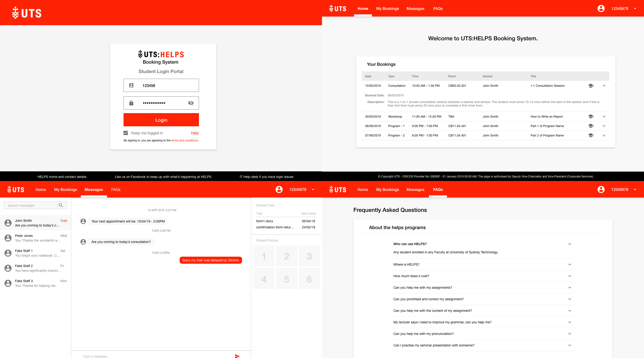644x358 pixels.
Task: Expand Can you help me with my pronunciation?
Action: click(570, 334)
